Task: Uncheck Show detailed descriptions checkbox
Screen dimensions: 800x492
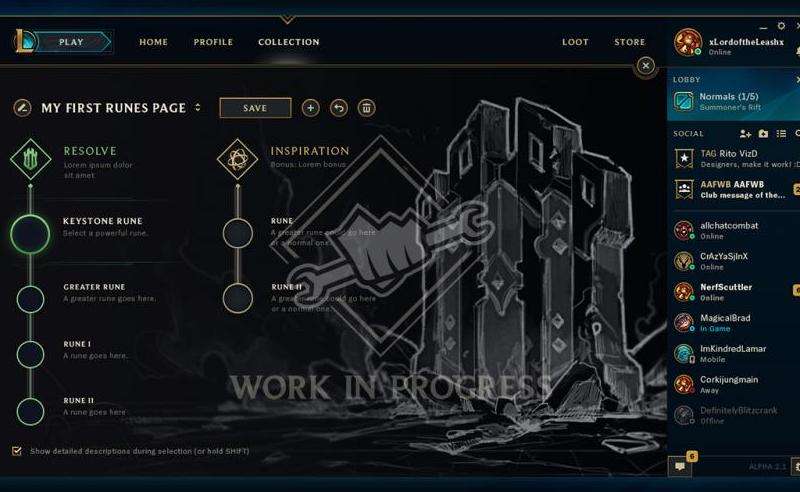Action: pos(17,451)
